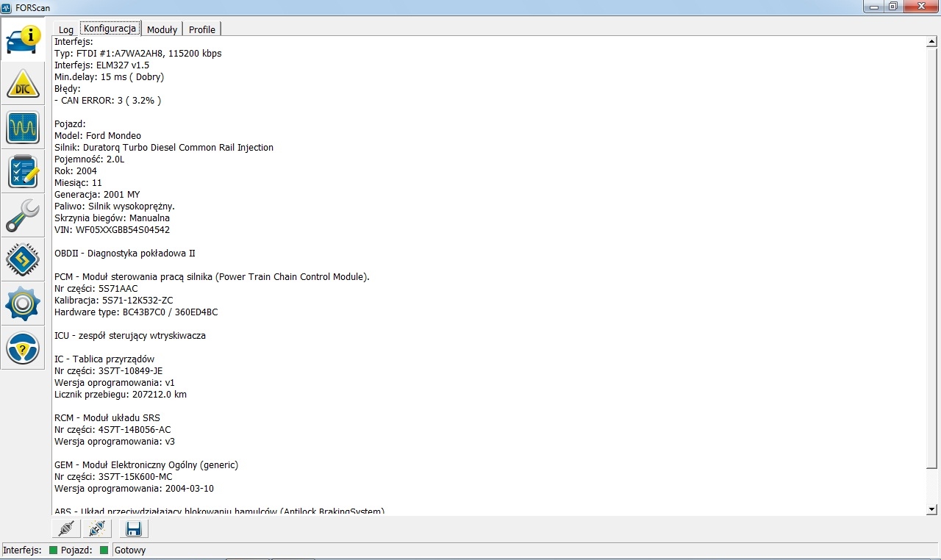Click the 'Rok: 2004' line
This screenshot has width=941, height=560.
pos(76,171)
